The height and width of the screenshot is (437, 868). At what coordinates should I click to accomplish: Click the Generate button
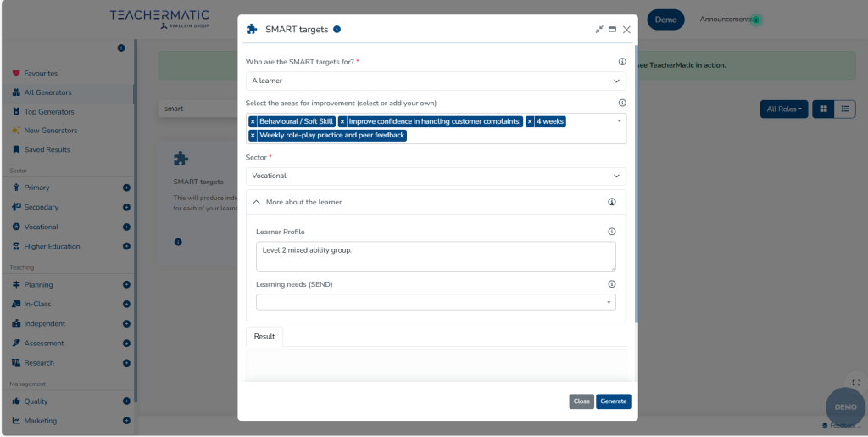click(x=614, y=401)
